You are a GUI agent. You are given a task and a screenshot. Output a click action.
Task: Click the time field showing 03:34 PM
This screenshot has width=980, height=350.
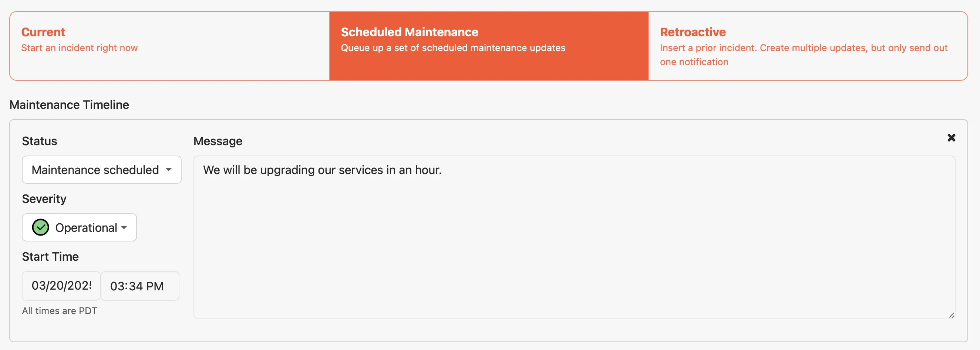click(139, 286)
